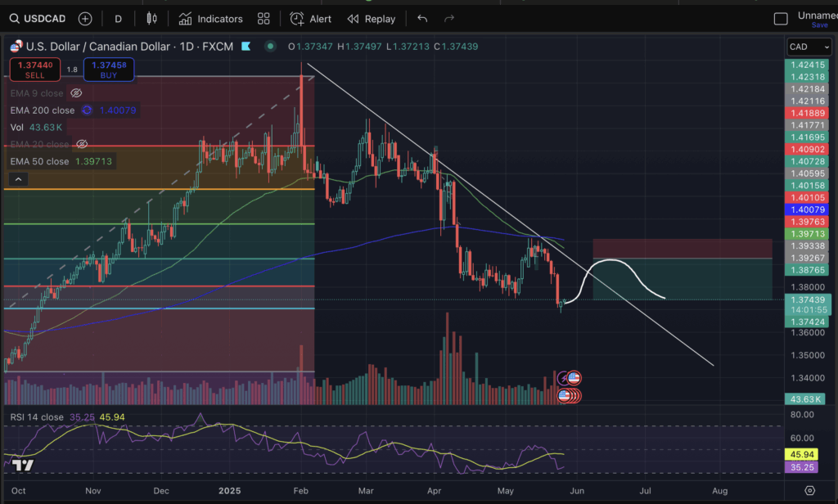Open the USDCAD symbol search
The height and width of the screenshot is (504, 838).
point(38,18)
